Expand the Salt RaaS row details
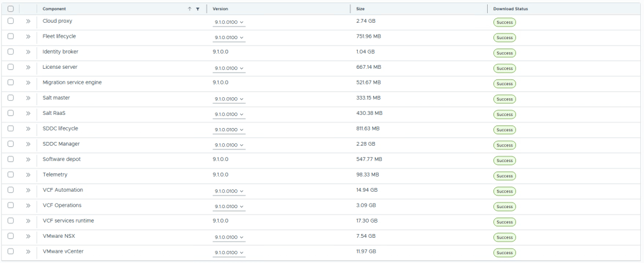Screen dimensions: 644x263 point(28,113)
